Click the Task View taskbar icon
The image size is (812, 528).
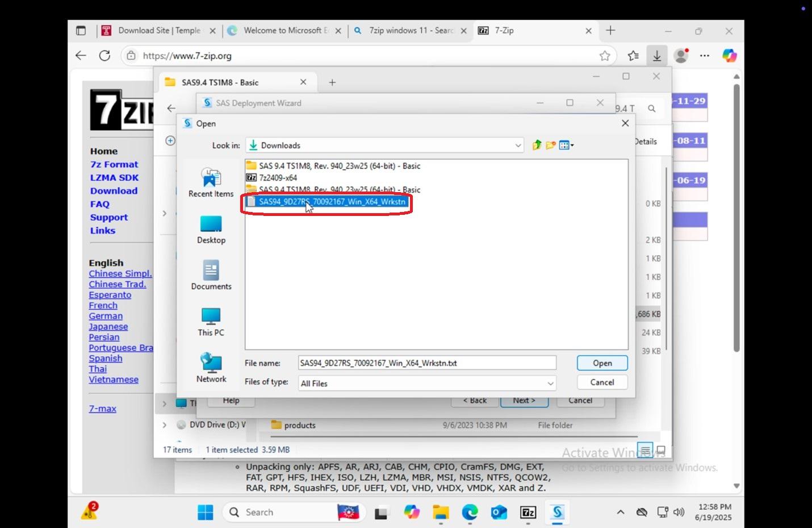381,512
